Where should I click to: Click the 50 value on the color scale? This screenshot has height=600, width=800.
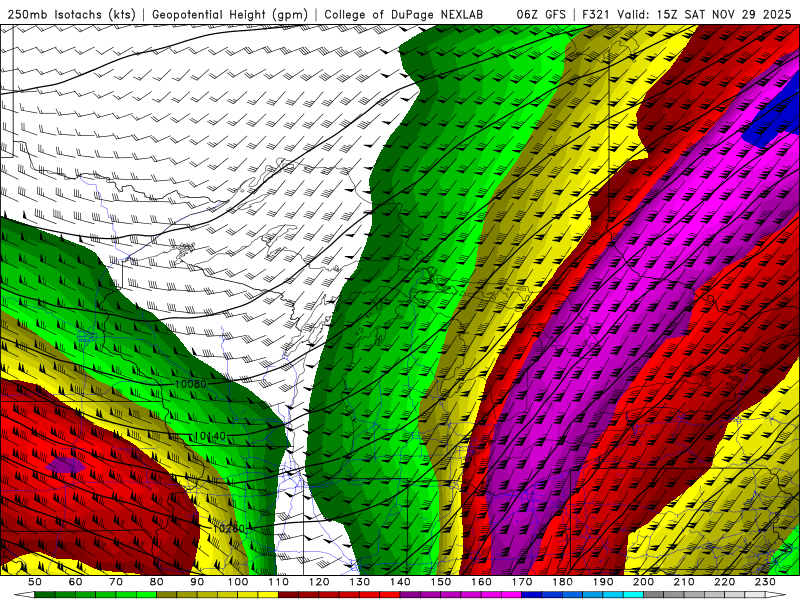click(x=35, y=582)
